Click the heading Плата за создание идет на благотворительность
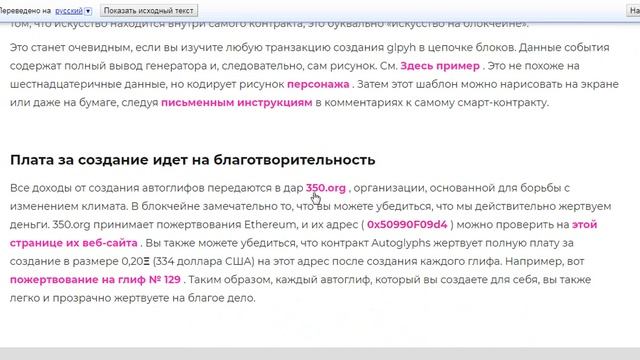This screenshot has height=360, width=640. pos(192,160)
